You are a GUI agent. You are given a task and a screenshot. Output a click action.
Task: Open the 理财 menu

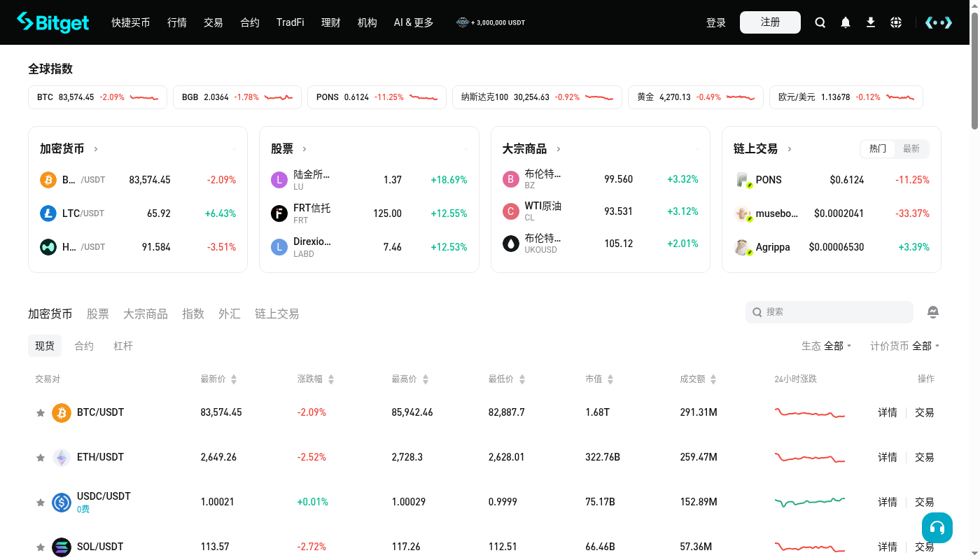pyautogui.click(x=331, y=22)
